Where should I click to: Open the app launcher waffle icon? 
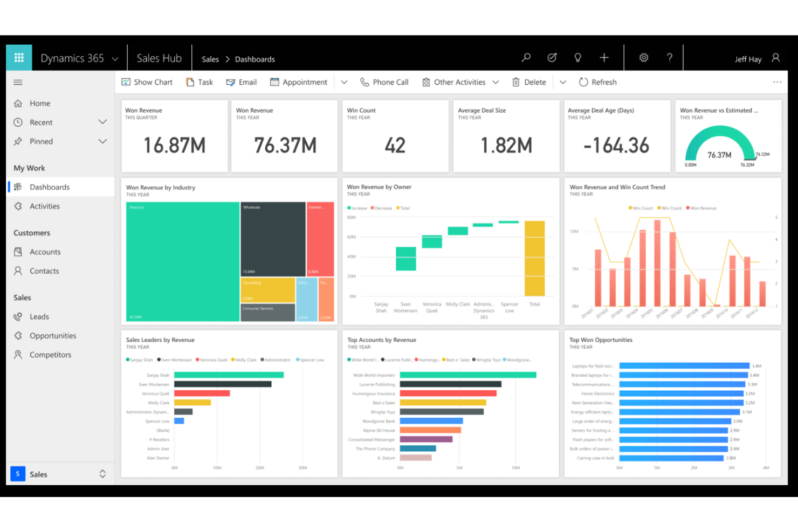19,58
